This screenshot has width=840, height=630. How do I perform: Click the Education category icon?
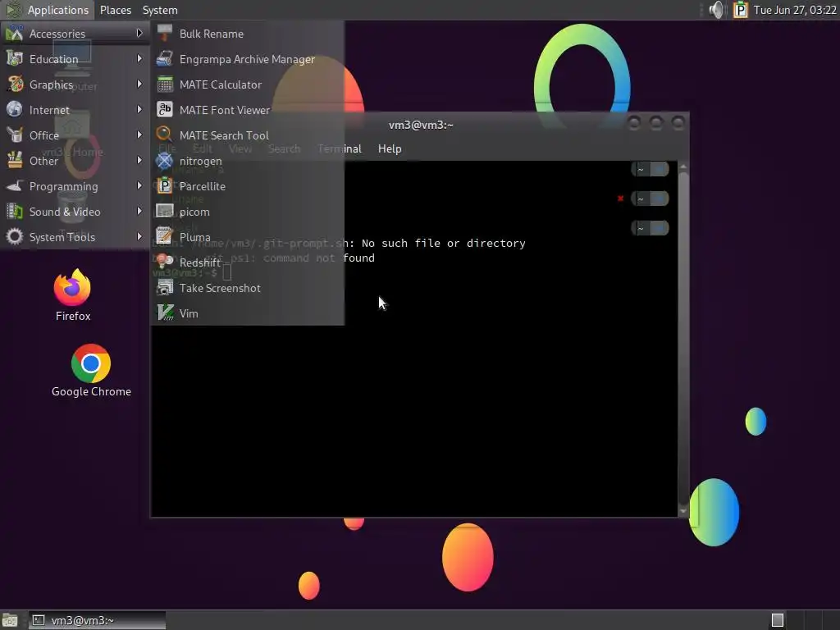[15, 58]
